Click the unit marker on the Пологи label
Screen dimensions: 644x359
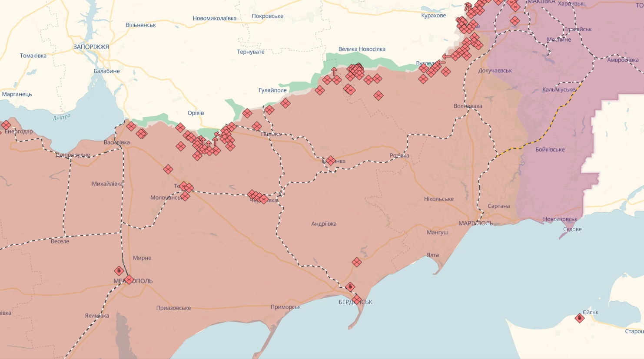tap(257, 126)
